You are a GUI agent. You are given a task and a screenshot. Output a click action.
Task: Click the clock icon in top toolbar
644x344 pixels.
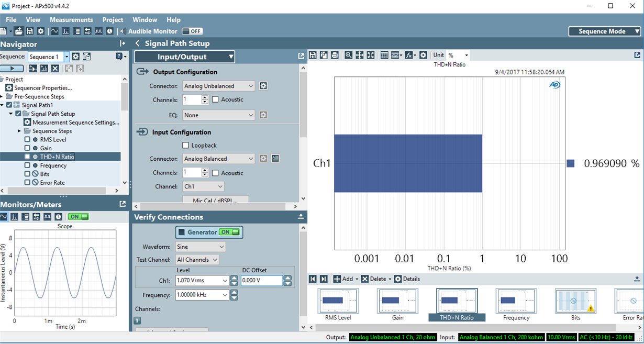(109, 31)
